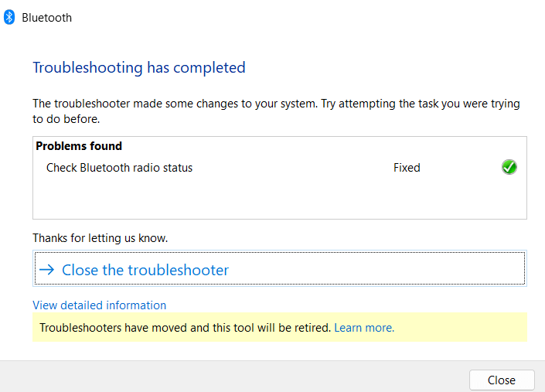
Task: Click the gray footer bar left of Close
Action: click(x=232, y=379)
